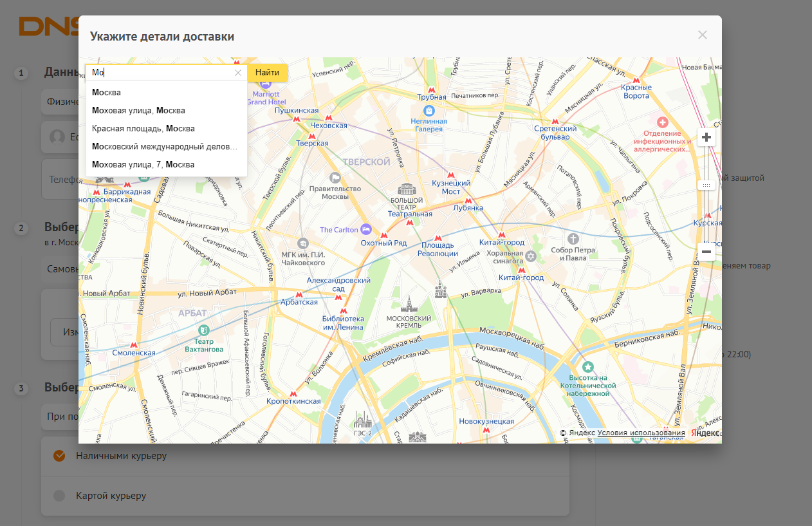812x526 pixels.
Task: Click Отделение инфекционных и аллергических medical icon
Action: (x=661, y=122)
